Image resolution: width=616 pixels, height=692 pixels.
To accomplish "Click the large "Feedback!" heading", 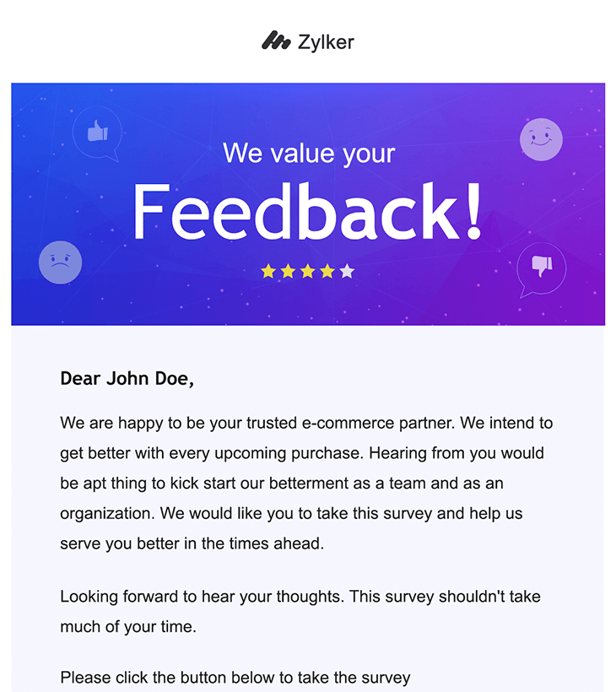I will (308, 213).
